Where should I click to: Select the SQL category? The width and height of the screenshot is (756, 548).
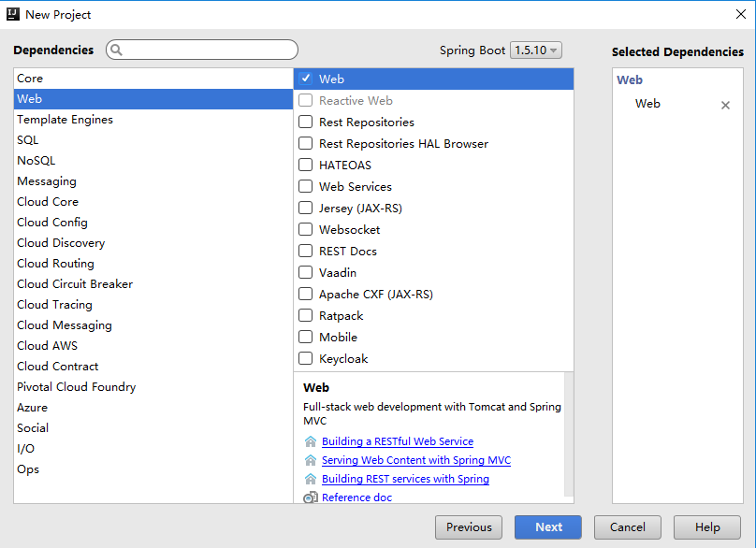28,140
